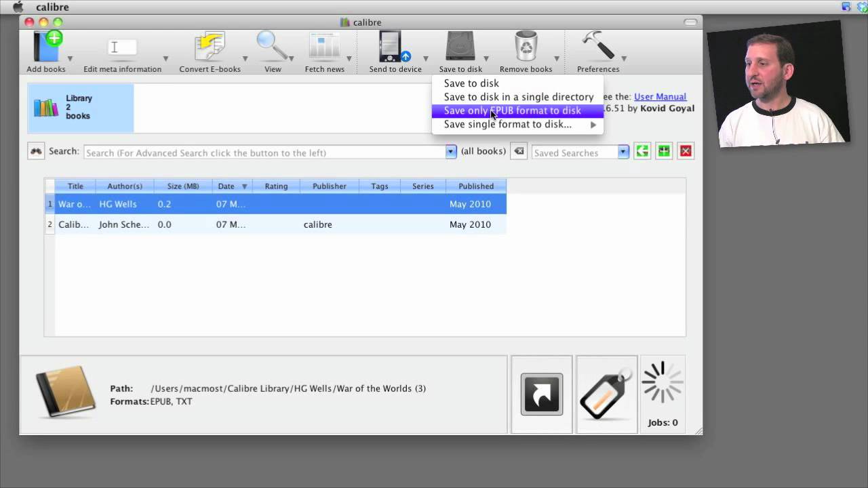Click the 0.2 size cell

pos(183,204)
